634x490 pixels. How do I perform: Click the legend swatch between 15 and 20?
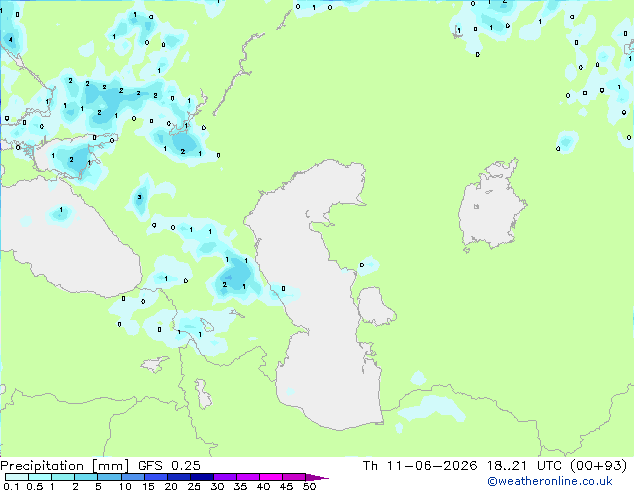click(x=156, y=477)
